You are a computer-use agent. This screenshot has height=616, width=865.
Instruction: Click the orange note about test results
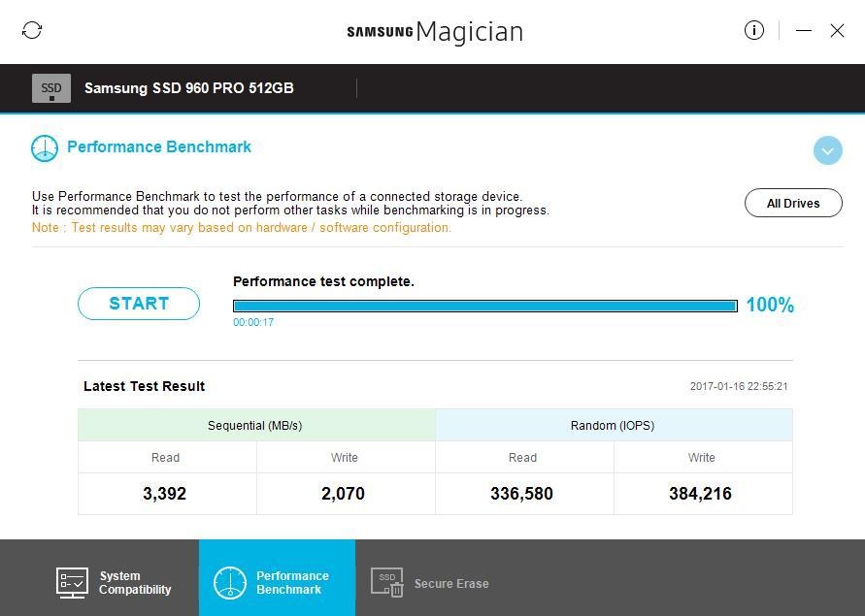pos(242,227)
